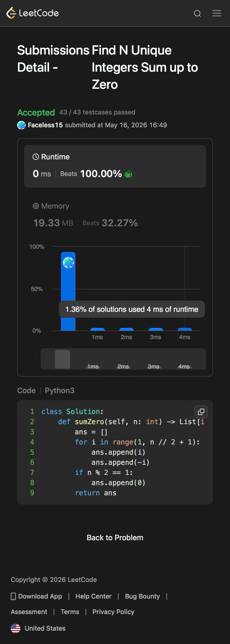Click the clapping hands icon beside 100.00%
The image size is (230, 644).
click(x=128, y=174)
